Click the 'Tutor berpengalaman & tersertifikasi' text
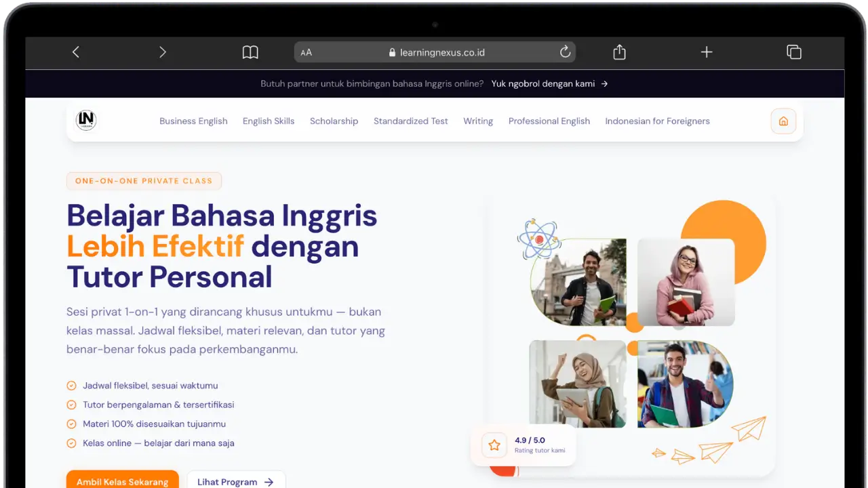 coord(159,405)
